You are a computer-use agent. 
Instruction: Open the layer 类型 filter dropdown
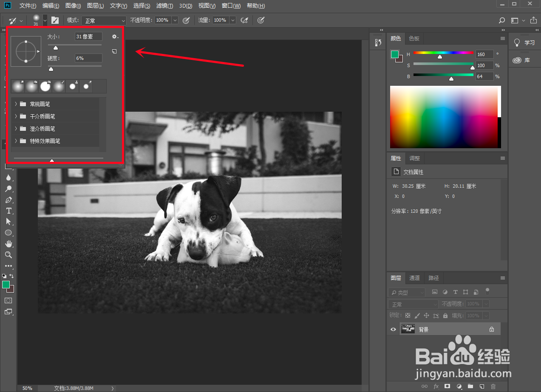(x=407, y=292)
